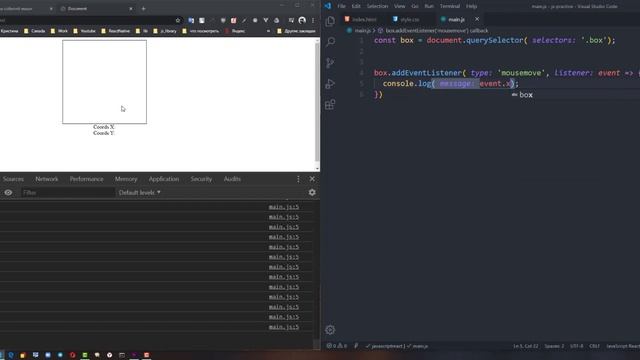Open the Source Control view
The image size is (640, 360).
click(x=330, y=63)
